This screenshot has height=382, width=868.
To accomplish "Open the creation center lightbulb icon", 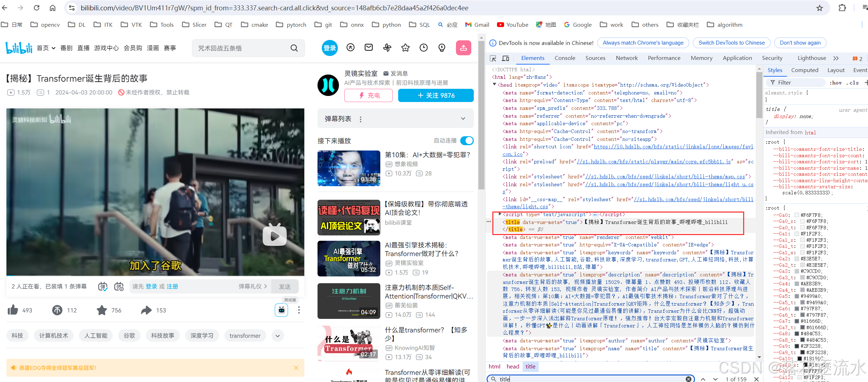I will pyautogui.click(x=442, y=47).
